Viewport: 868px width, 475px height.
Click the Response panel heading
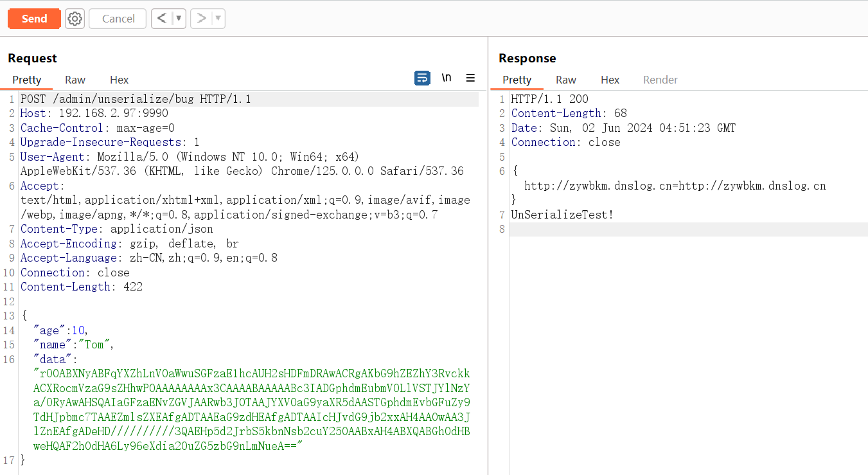[527, 58]
